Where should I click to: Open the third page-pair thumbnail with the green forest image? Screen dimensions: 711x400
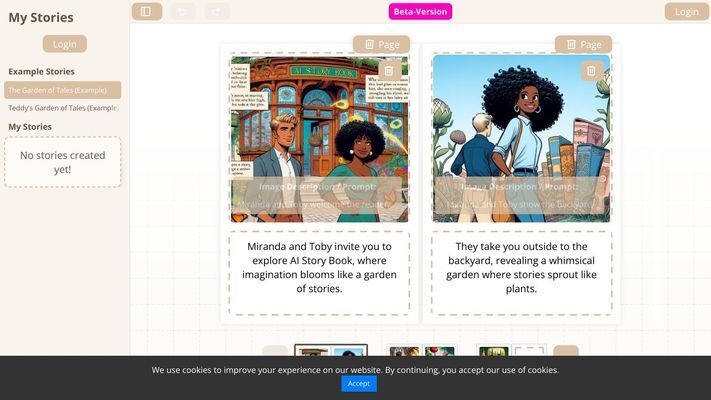pyautogui.click(x=512, y=351)
